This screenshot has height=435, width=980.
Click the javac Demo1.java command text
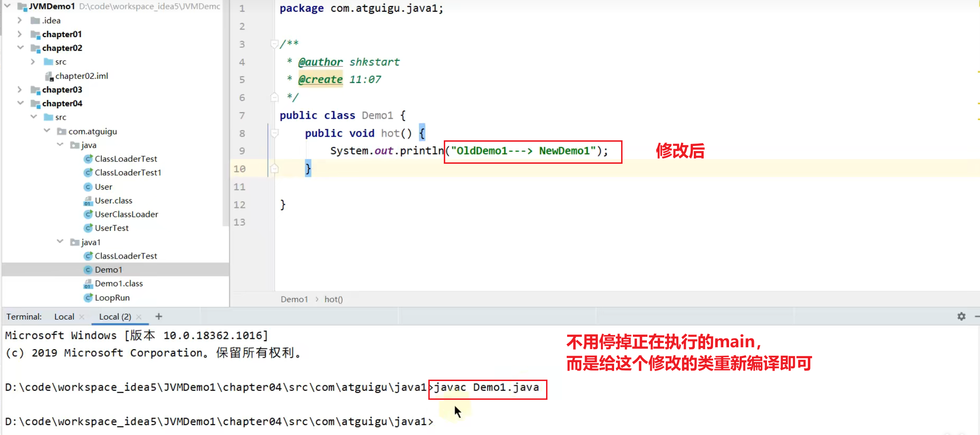486,388
